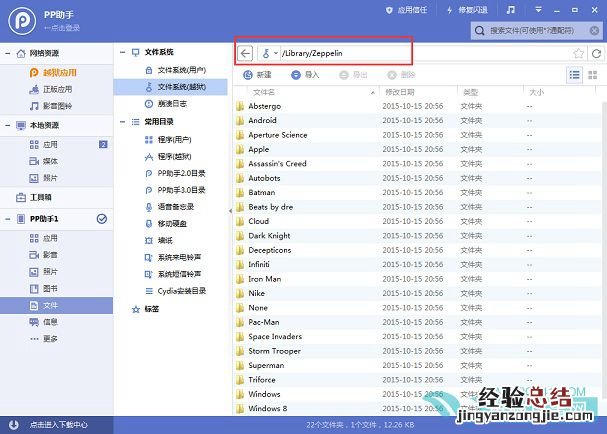Collapse the 常用目录 tree node
Viewport: 607px width, 434px height.
(x=122, y=122)
